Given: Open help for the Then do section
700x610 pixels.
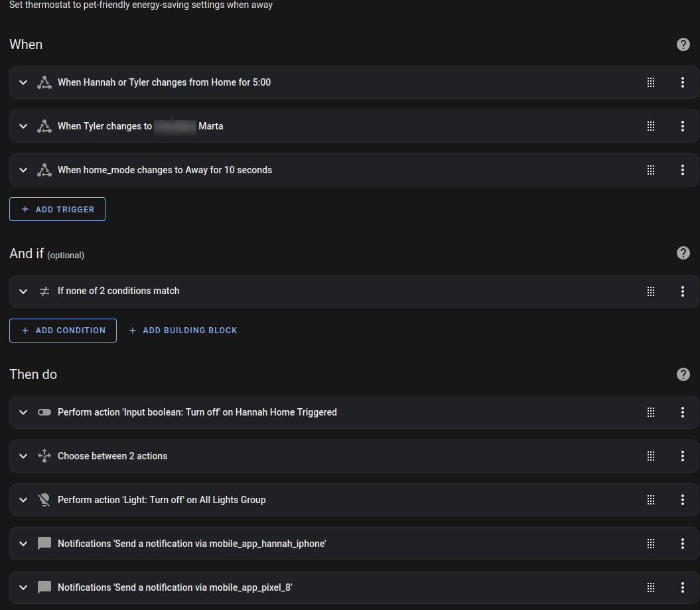Looking at the screenshot, I should pos(683,374).
